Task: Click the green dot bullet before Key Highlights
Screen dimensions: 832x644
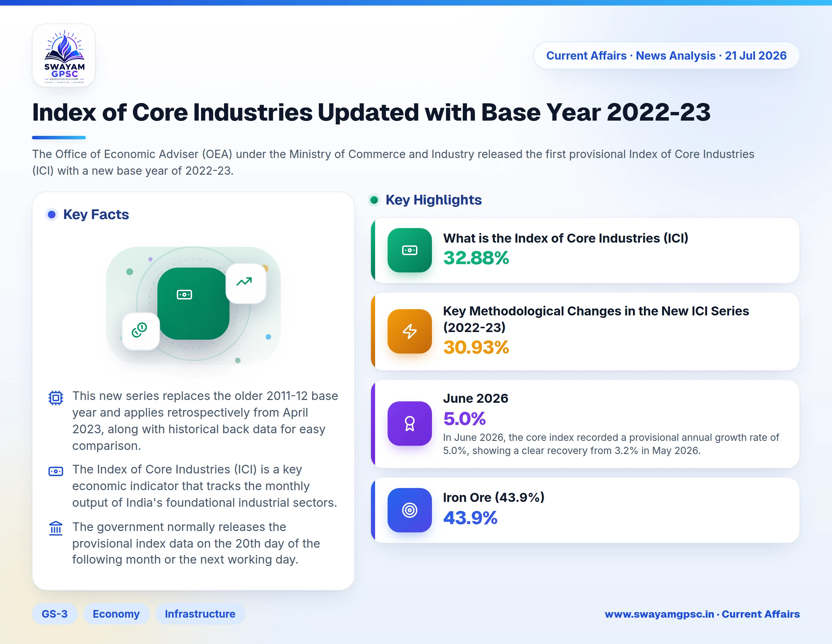Action: tap(374, 200)
